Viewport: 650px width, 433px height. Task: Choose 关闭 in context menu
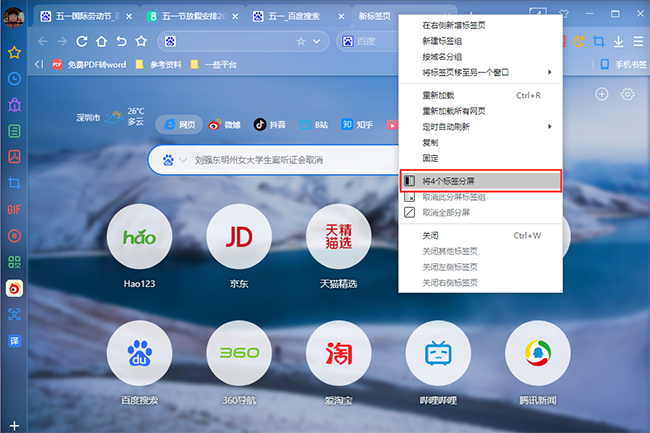coord(480,235)
